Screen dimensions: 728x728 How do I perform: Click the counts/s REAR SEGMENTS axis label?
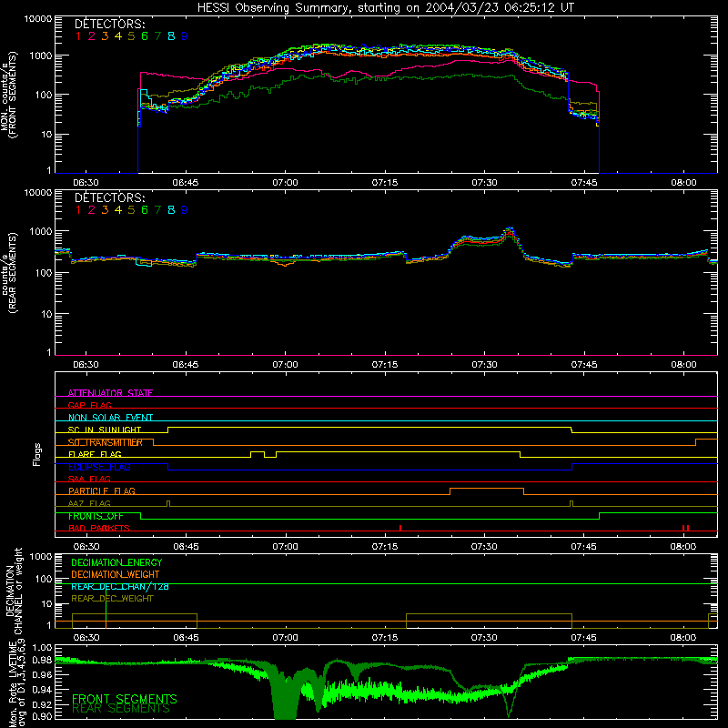click(9, 272)
